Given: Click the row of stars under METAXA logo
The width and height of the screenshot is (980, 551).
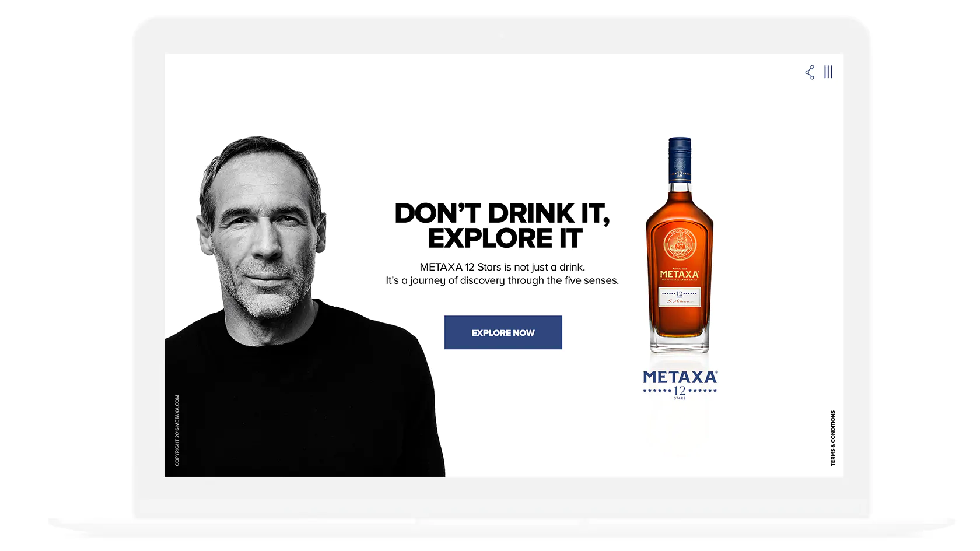Looking at the screenshot, I should pyautogui.click(x=680, y=391).
